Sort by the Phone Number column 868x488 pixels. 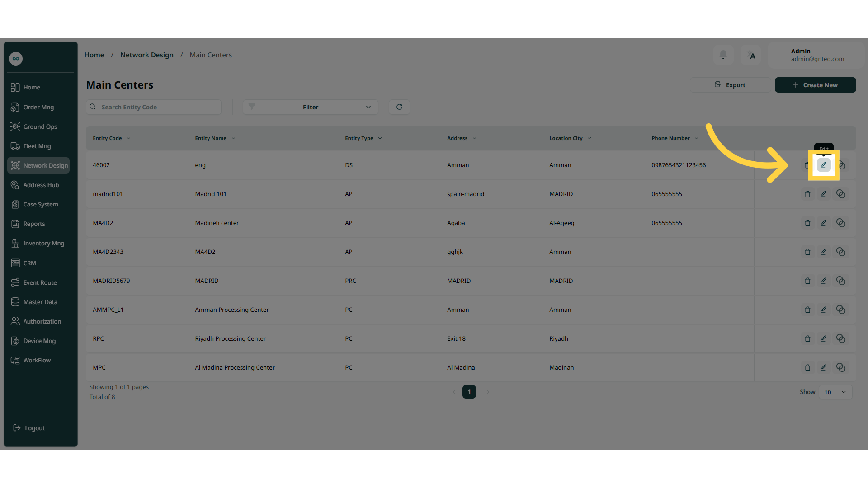click(x=675, y=138)
